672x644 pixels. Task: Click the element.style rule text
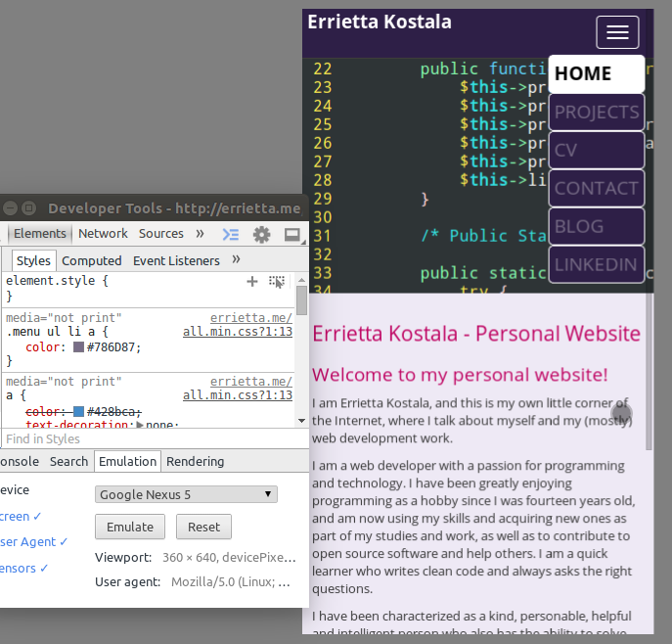tap(57, 281)
